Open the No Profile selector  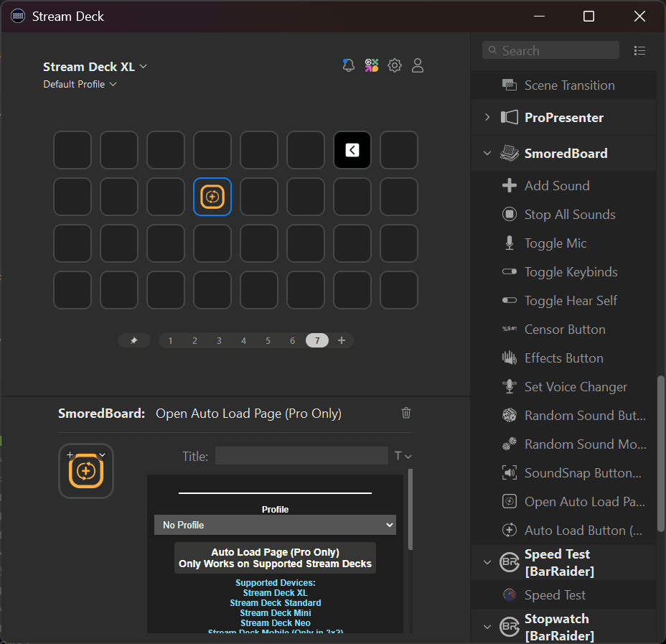(x=275, y=525)
